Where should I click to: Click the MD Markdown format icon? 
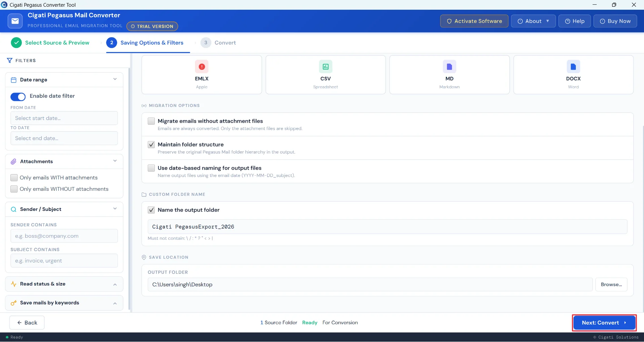[x=449, y=67]
